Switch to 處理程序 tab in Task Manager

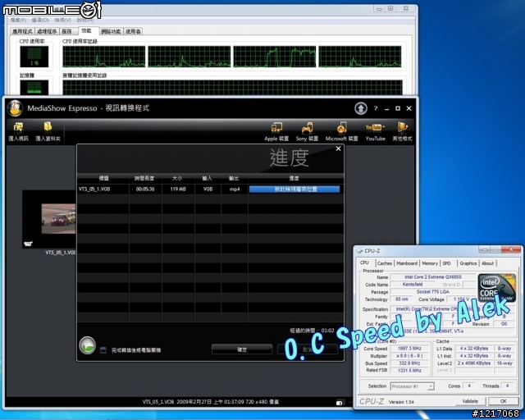pyautogui.click(x=47, y=31)
